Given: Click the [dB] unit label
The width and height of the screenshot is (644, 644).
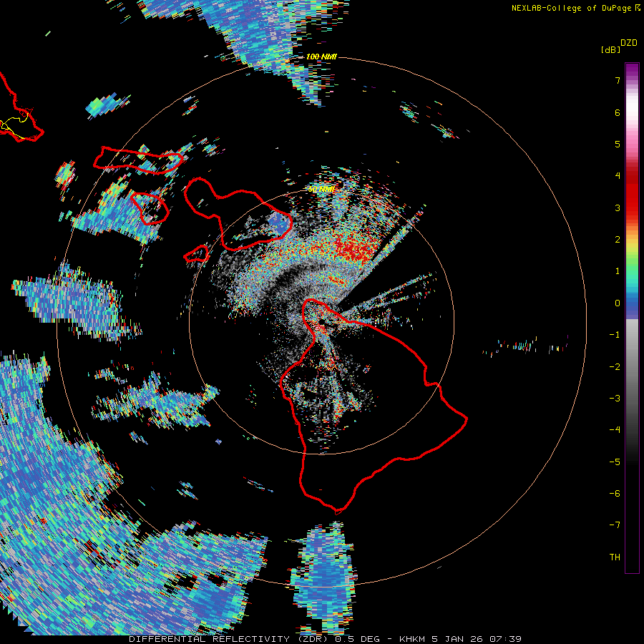Looking at the screenshot, I should [610, 49].
